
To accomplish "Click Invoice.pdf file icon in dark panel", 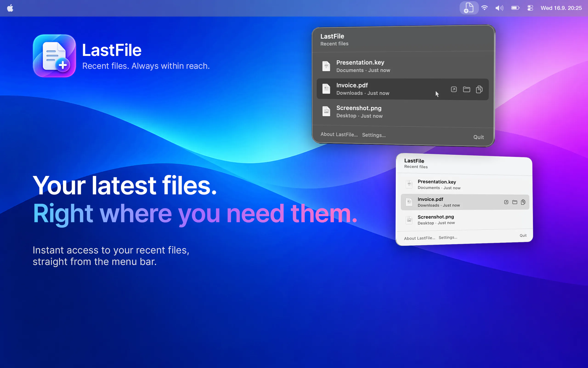I will tap(326, 89).
